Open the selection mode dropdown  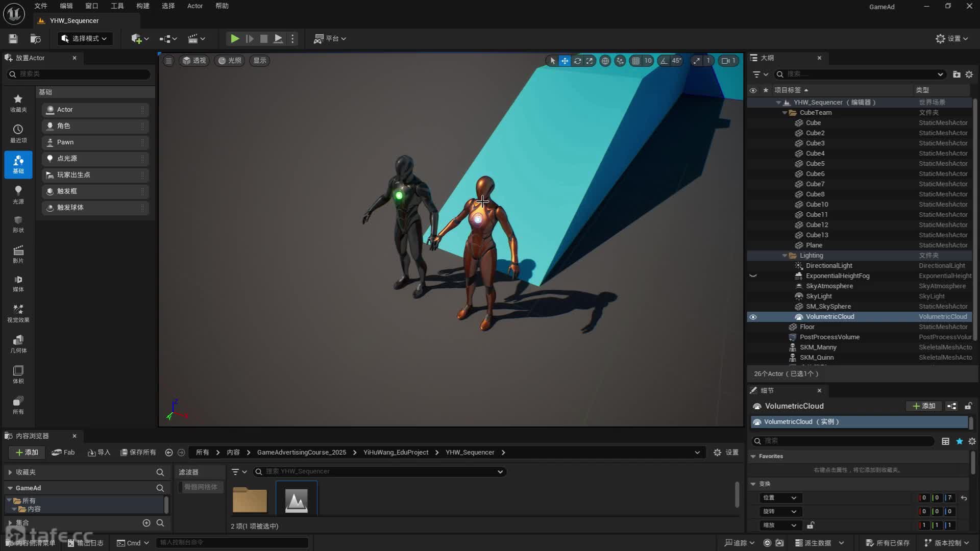pyautogui.click(x=85, y=38)
